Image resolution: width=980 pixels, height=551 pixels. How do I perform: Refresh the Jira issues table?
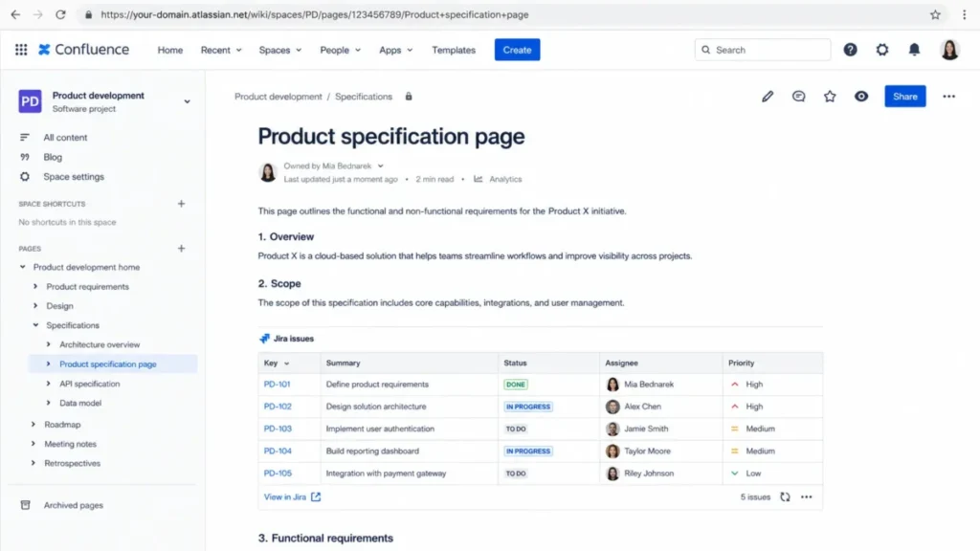click(785, 497)
